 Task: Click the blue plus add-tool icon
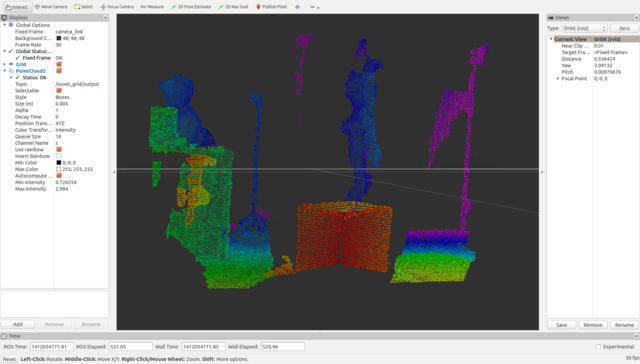click(298, 7)
